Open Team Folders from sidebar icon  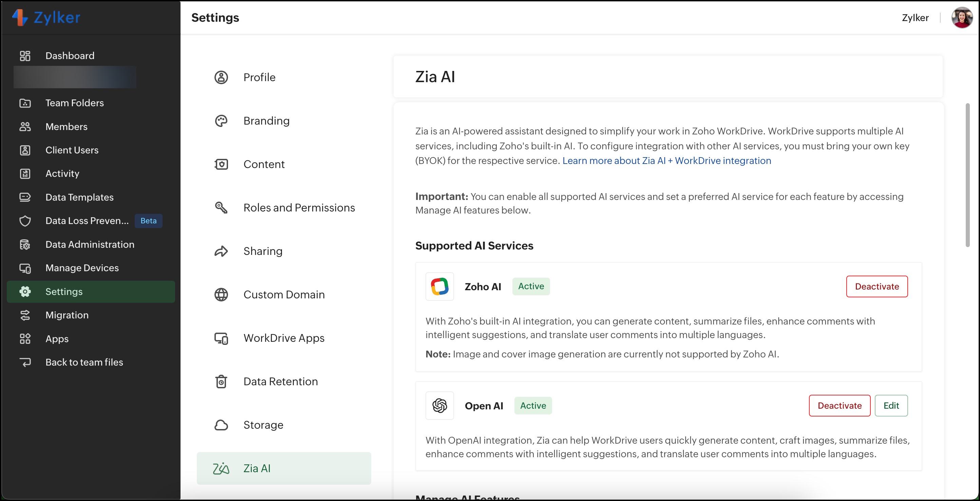tap(25, 103)
